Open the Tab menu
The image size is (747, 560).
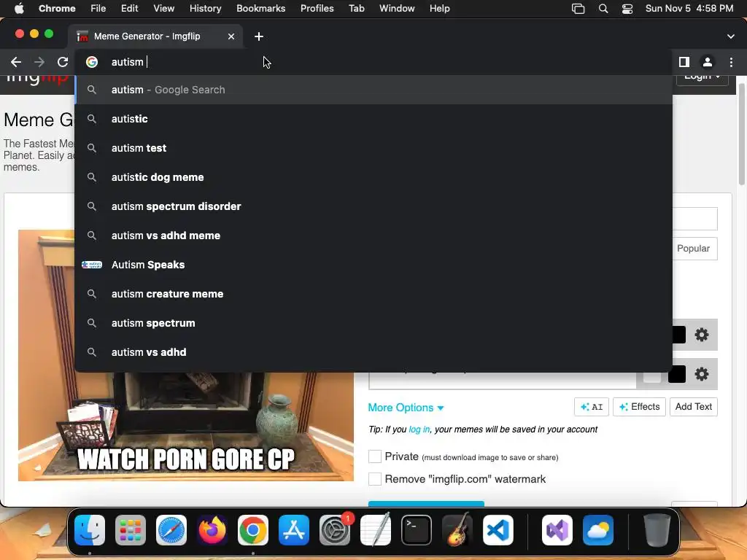pyautogui.click(x=356, y=9)
